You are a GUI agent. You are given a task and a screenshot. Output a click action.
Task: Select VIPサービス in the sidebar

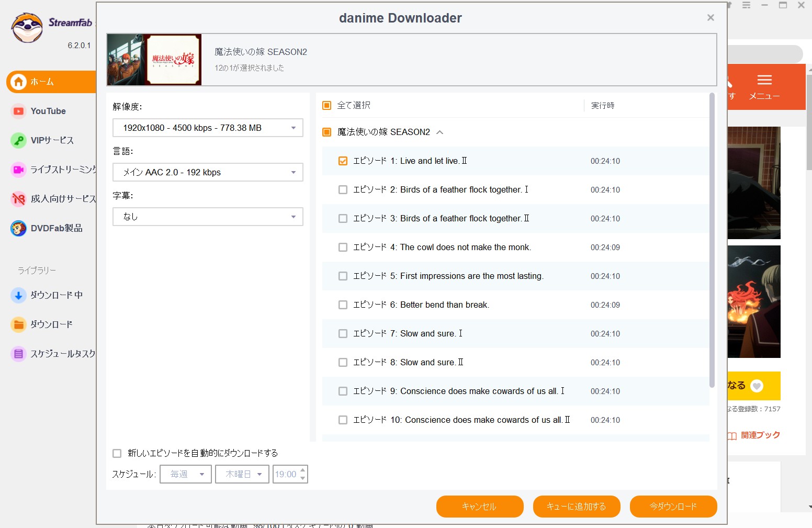(52, 140)
